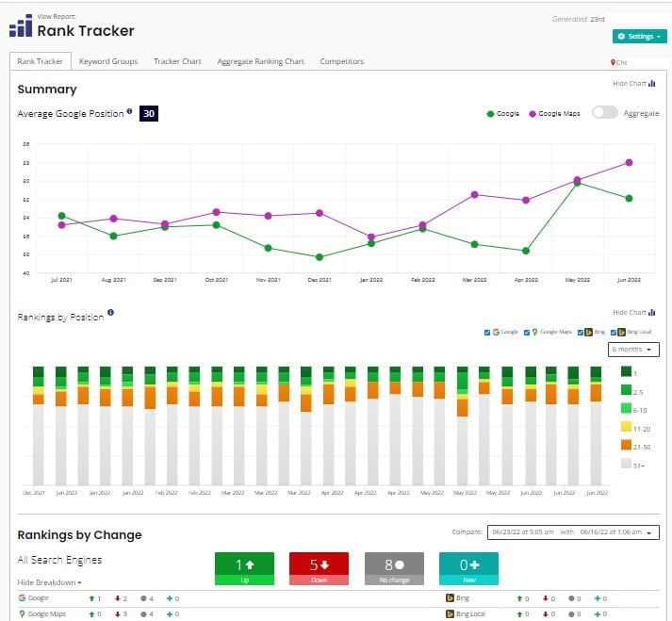Toggle the 11-20 yellow legend swatch

(626, 427)
